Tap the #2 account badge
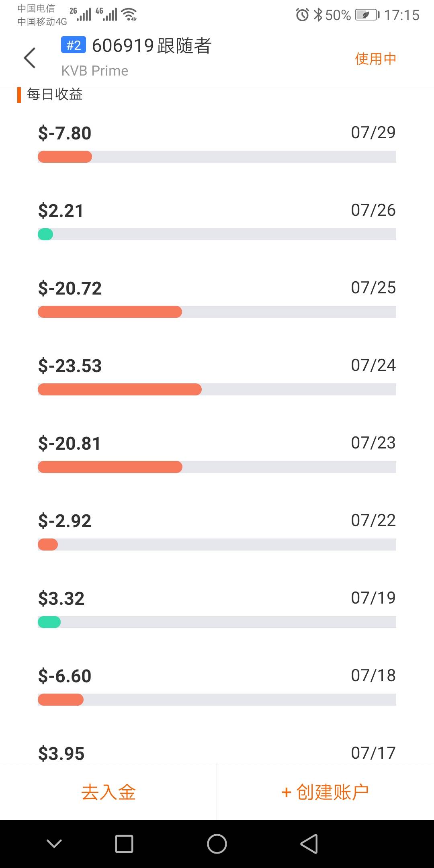Viewport: 434px width, 868px height. [74, 45]
